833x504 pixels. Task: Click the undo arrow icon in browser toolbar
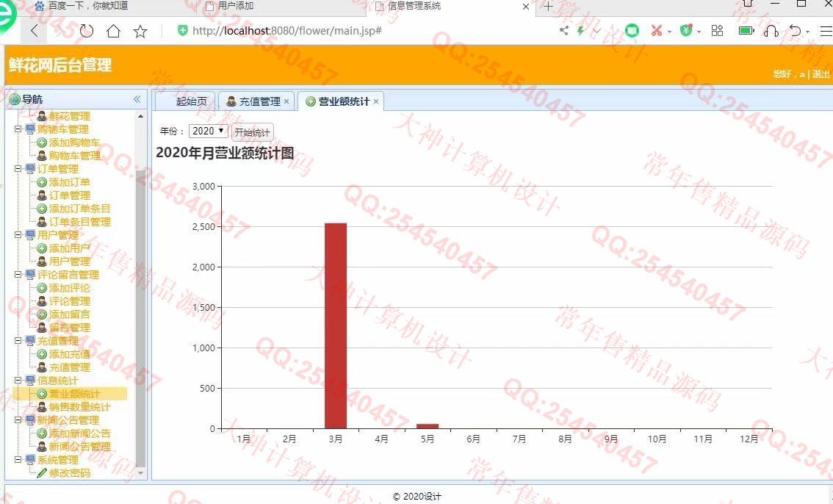coord(795,31)
